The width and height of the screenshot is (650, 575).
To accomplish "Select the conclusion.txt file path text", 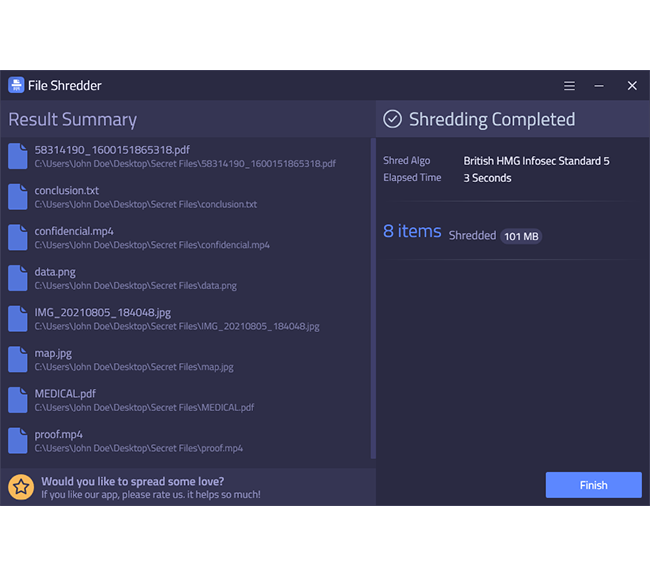I will (x=146, y=204).
